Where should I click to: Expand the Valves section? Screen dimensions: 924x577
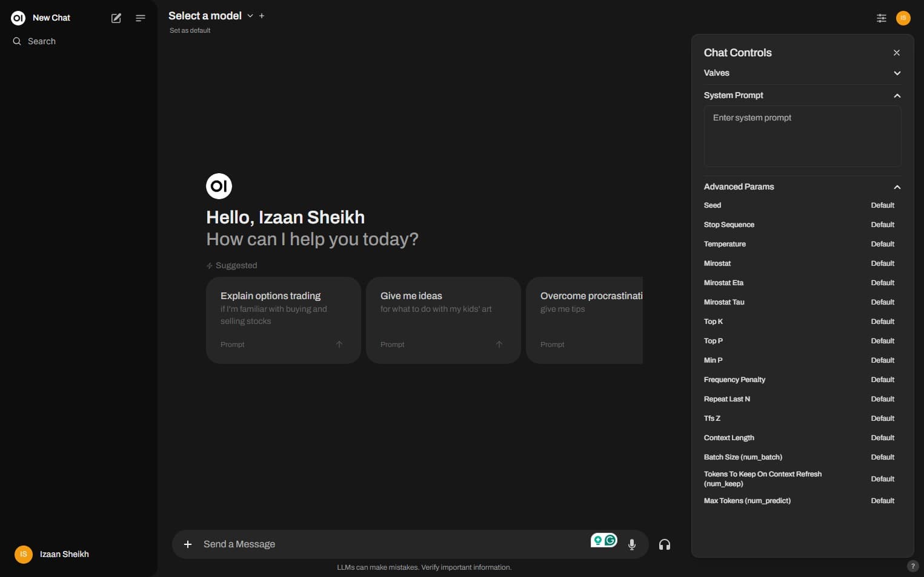(x=802, y=73)
